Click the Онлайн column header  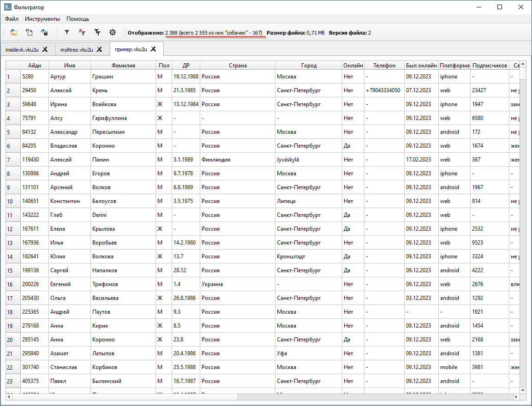(x=353, y=66)
